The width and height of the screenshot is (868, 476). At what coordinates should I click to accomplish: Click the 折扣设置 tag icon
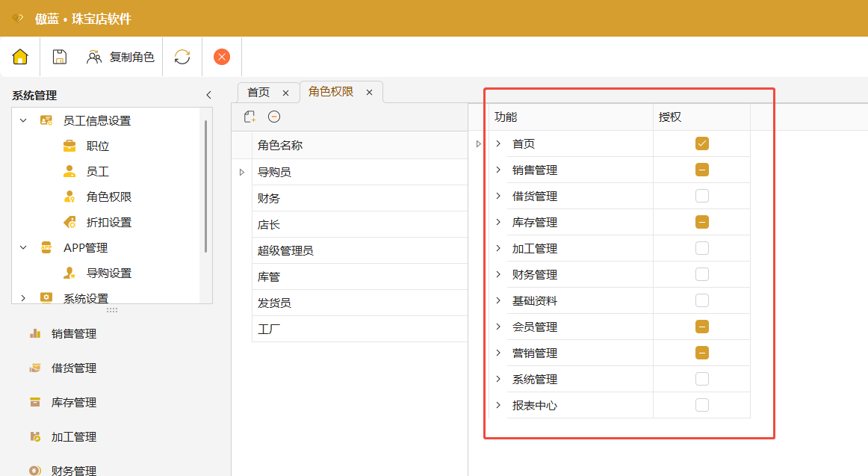pyautogui.click(x=69, y=222)
